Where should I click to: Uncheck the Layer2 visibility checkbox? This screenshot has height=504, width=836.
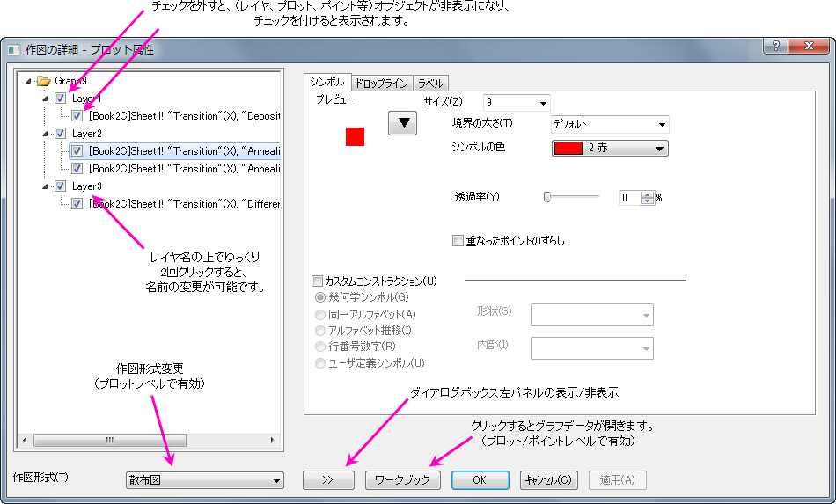[60, 133]
